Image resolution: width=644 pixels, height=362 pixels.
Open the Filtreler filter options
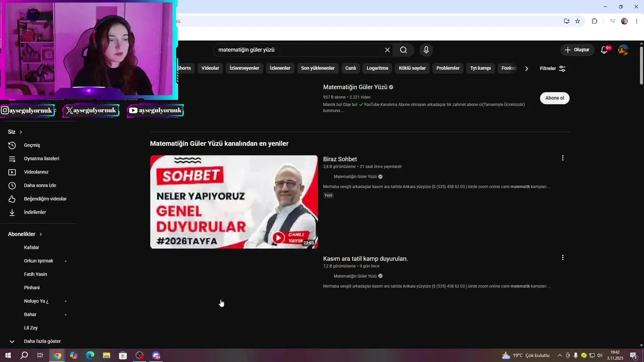tap(552, 68)
